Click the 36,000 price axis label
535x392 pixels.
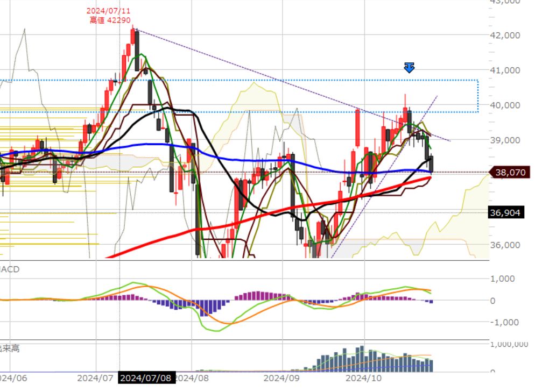pos(505,245)
